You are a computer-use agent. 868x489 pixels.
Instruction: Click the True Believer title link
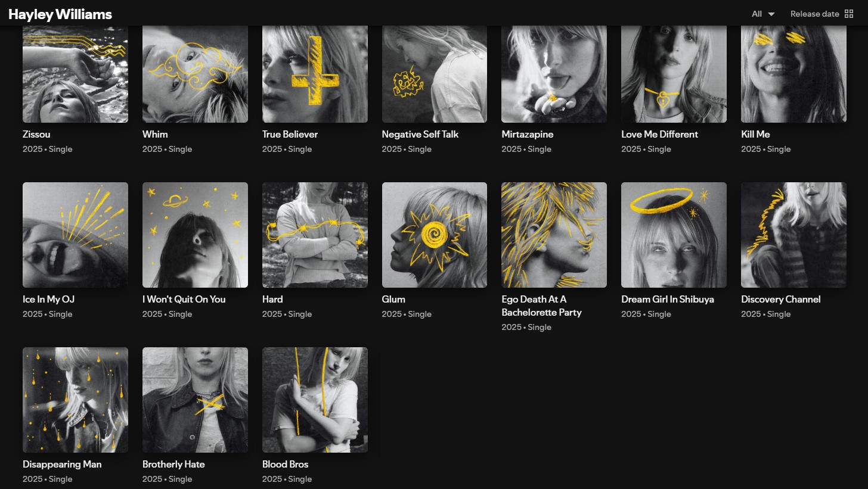click(x=290, y=134)
